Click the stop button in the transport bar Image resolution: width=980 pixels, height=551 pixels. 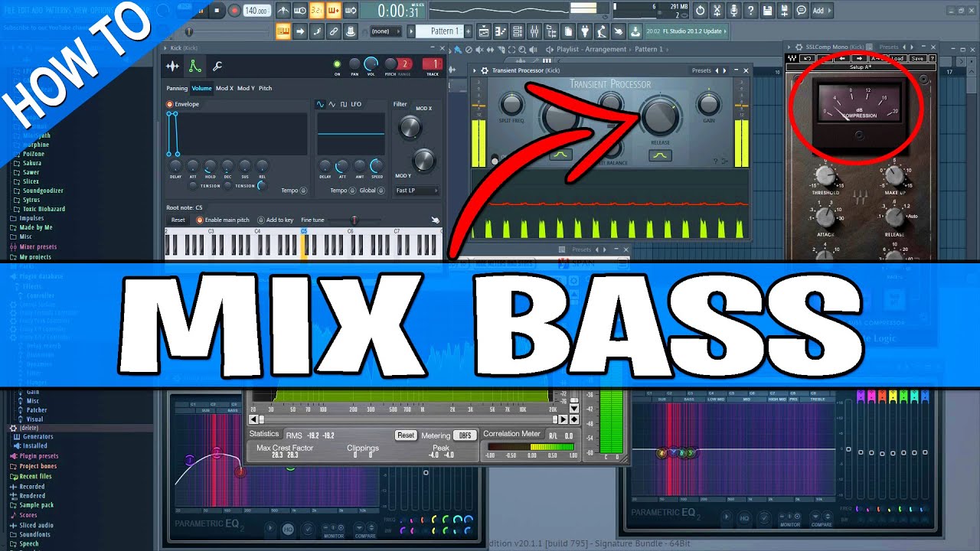pyautogui.click(x=217, y=11)
